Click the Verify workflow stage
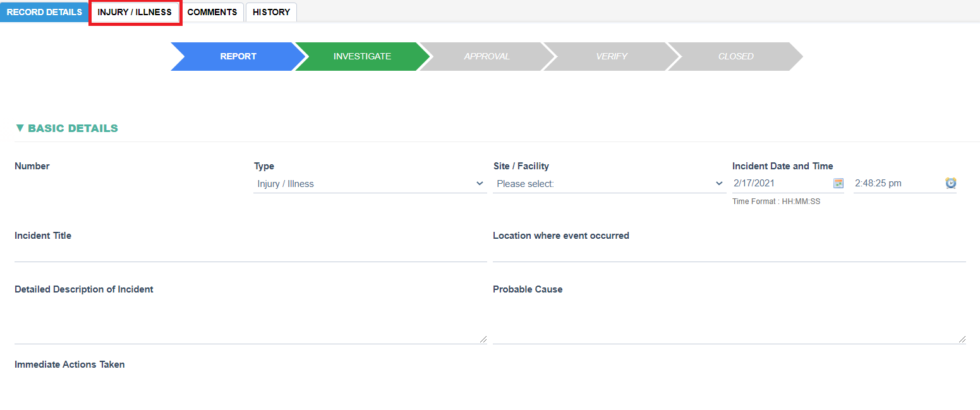Viewport: 980px width, 410px height. [611, 56]
